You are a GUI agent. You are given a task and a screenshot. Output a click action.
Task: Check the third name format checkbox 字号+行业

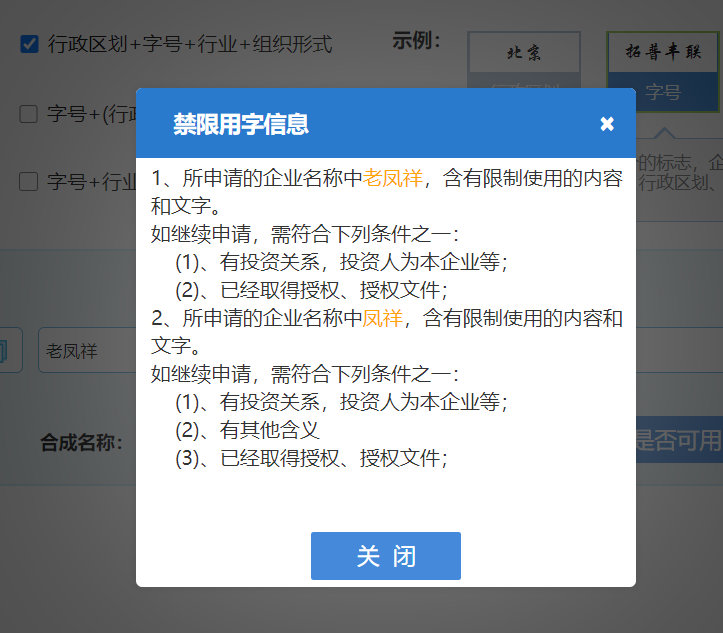point(29,181)
